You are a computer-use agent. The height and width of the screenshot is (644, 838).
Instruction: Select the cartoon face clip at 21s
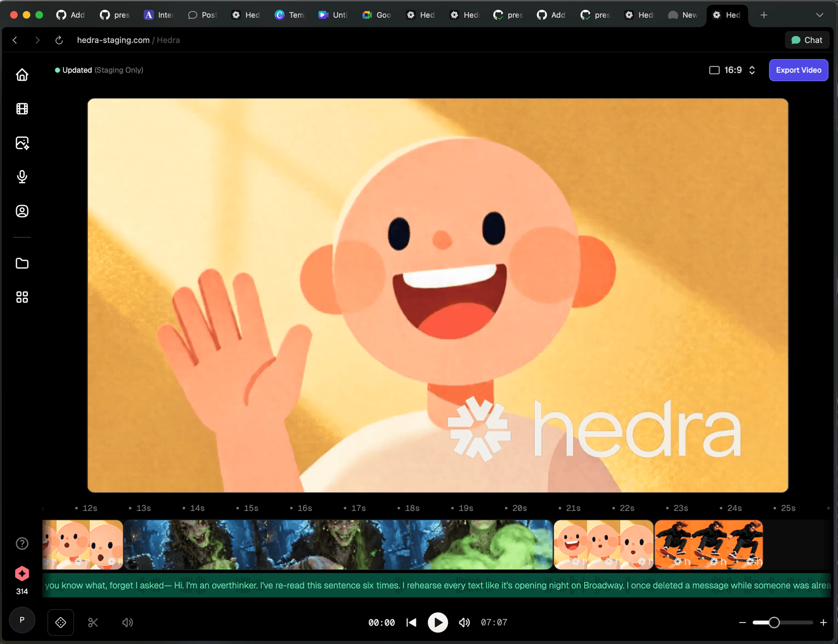coord(603,545)
